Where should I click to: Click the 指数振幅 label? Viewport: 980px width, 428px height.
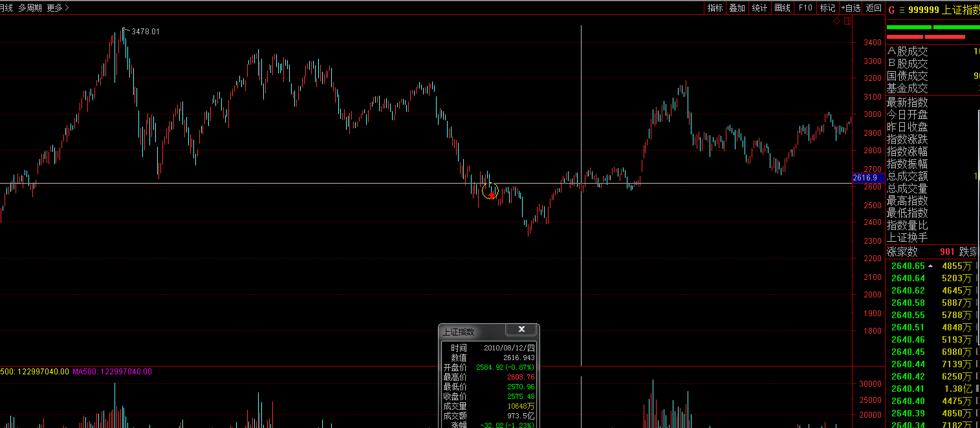[907, 164]
